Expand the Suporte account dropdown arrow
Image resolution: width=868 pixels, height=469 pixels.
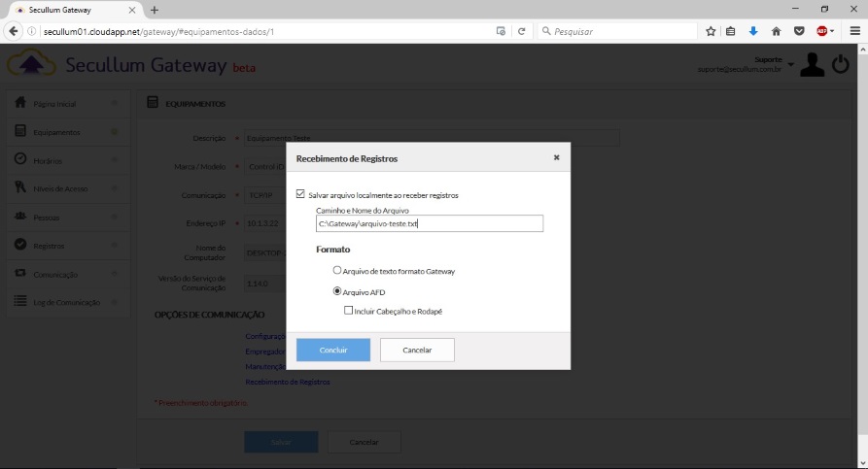click(790, 65)
